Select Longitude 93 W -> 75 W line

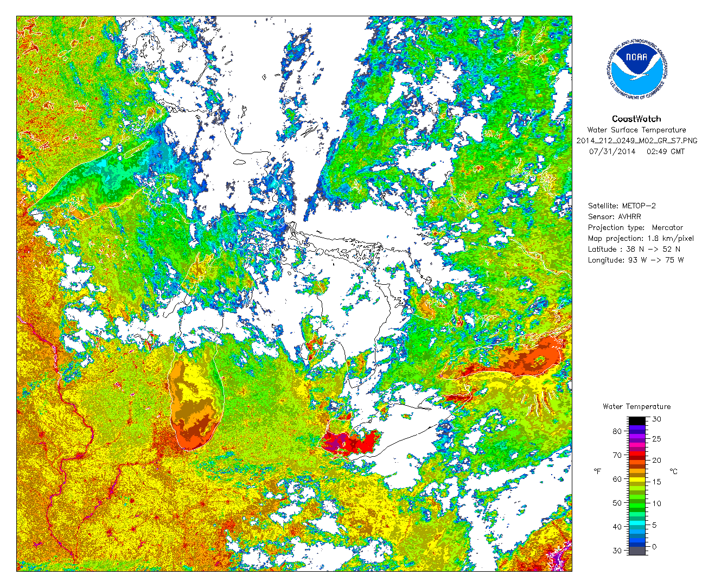click(x=636, y=260)
